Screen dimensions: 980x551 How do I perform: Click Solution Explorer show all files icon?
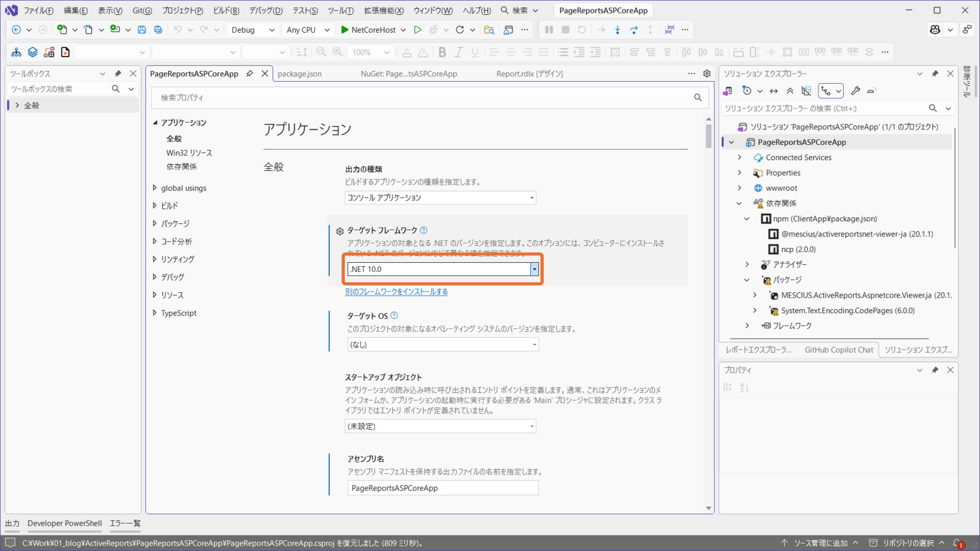click(806, 91)
